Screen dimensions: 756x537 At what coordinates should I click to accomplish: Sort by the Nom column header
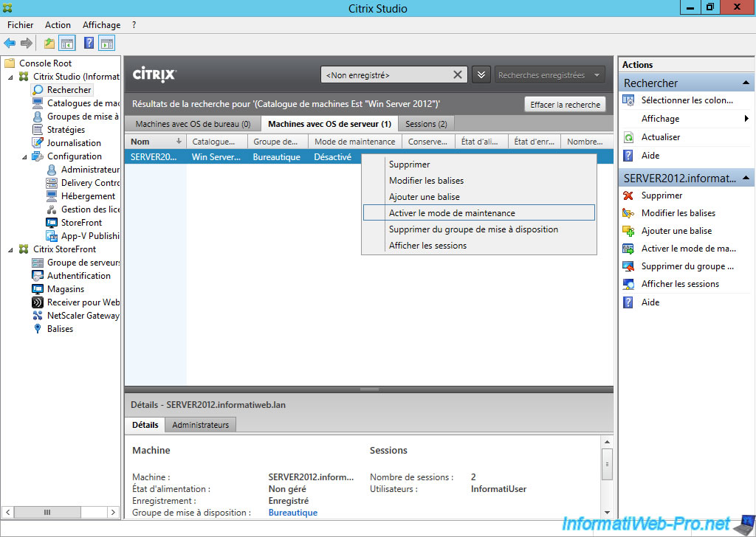coord(155,142)
